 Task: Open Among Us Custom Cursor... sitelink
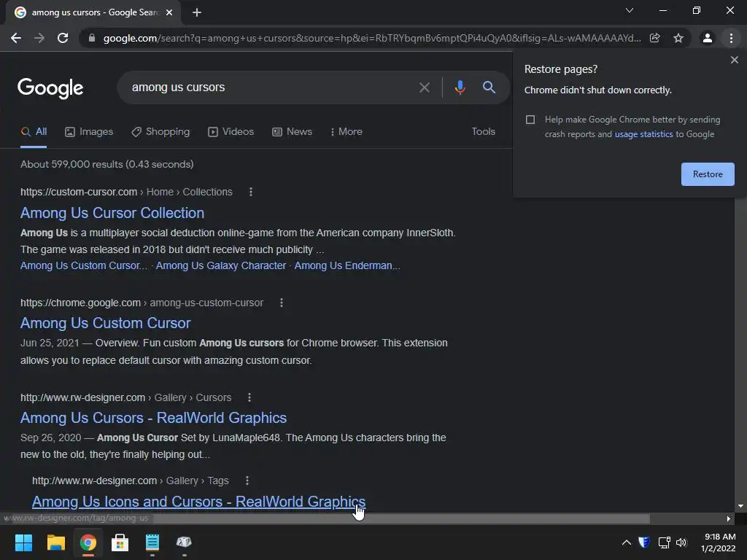point(84,265)
